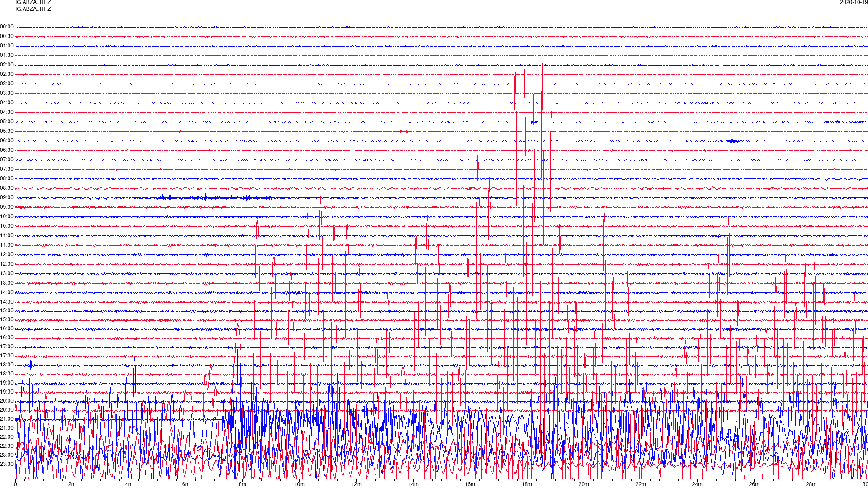Click the 10m tick on time axis
This screenshot has height=488, width=868.
click(x=299, y=484)
